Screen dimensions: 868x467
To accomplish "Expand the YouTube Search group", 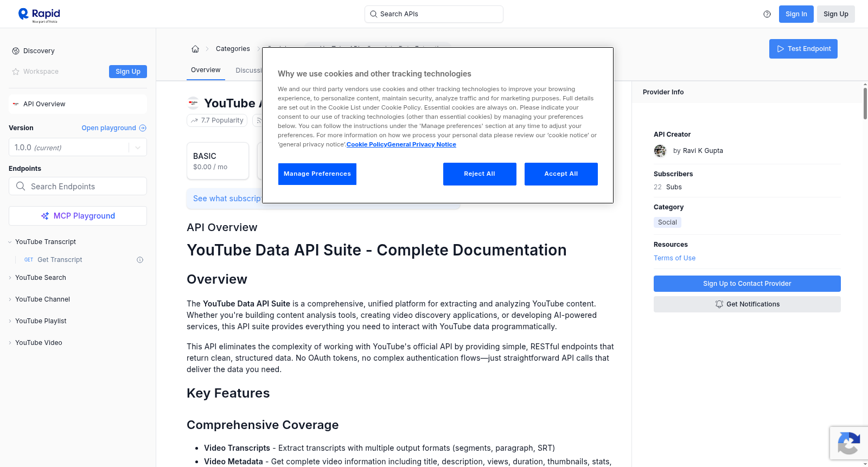I will [10, 278].
